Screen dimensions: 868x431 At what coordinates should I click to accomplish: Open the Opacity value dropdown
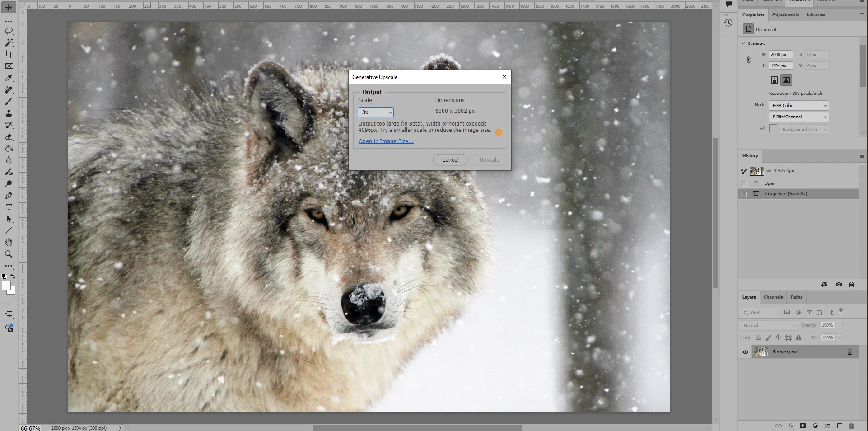839,325
